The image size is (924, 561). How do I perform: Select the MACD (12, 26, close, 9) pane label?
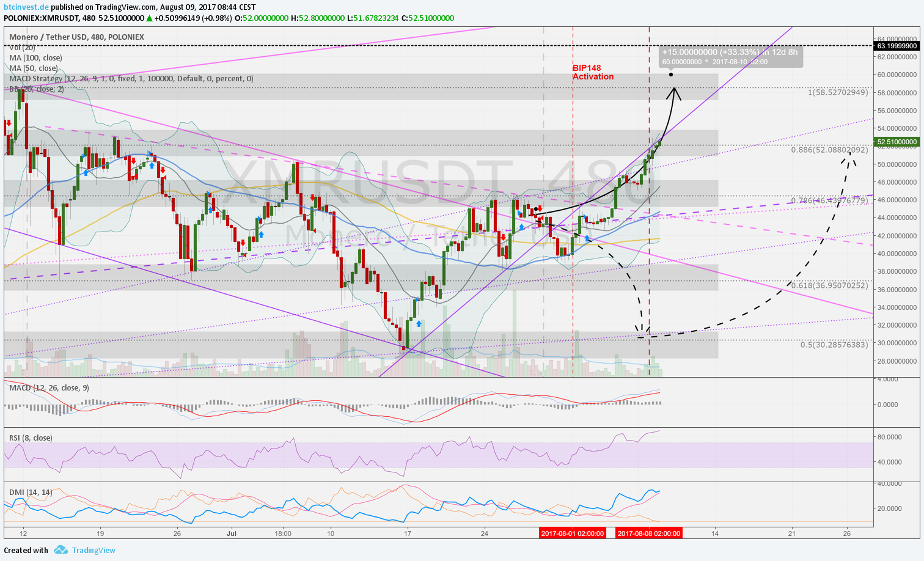[49, 387]
